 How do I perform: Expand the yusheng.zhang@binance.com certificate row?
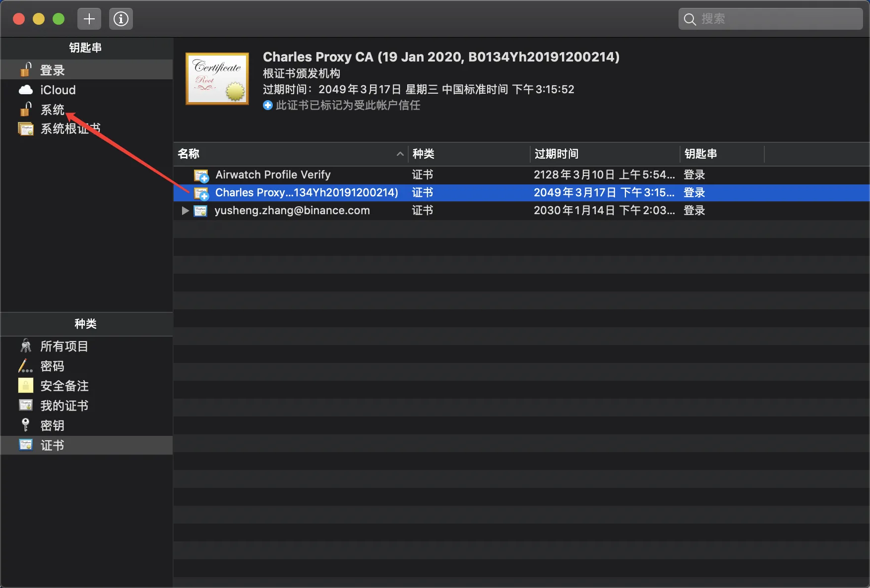(x=185, y=211)
